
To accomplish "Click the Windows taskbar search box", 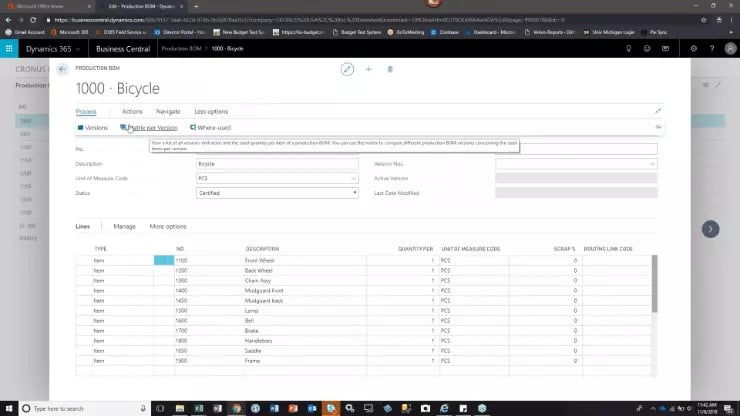I will pyautogui.click(x=85, y=408).
